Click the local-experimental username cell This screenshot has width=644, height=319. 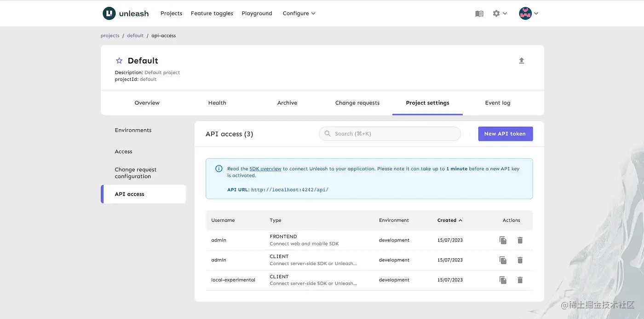point(233,280)
